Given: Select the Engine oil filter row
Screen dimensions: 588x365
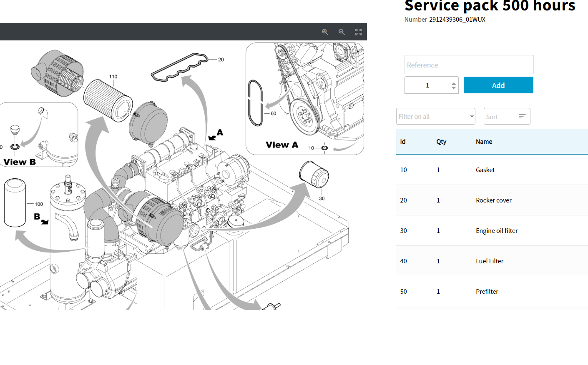Looking at the screenshot, I should (x=497, y=231).
